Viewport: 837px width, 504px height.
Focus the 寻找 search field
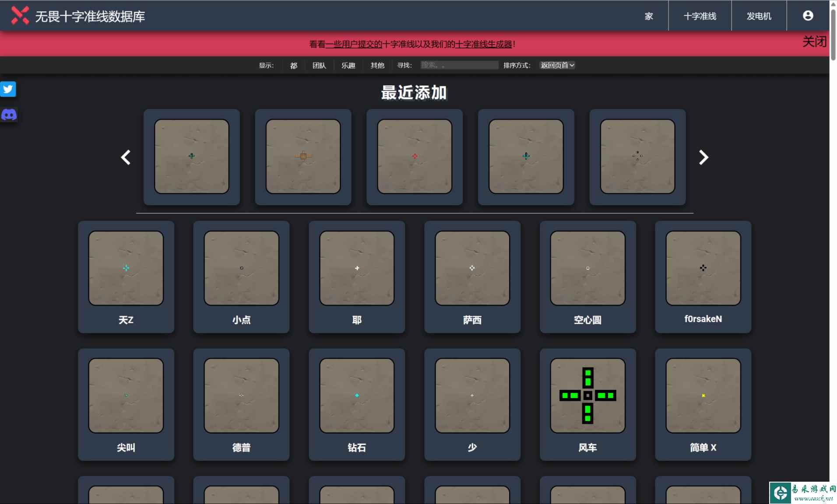pyautogui.click(x=459, y=65)
